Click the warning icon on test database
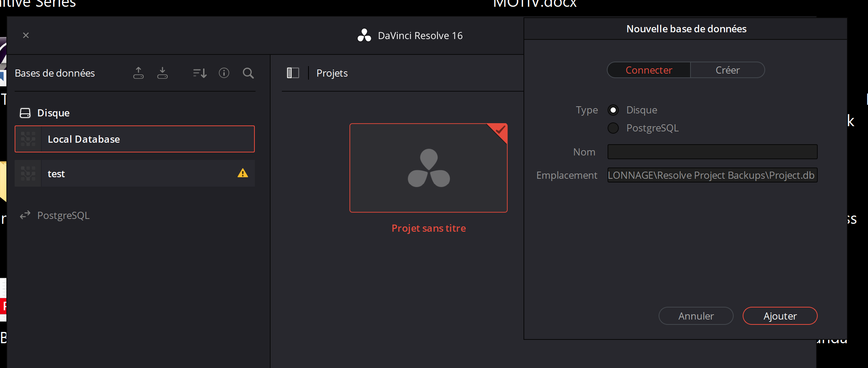The width and height of the screenshot is (868, 368). tap(243, 173)
